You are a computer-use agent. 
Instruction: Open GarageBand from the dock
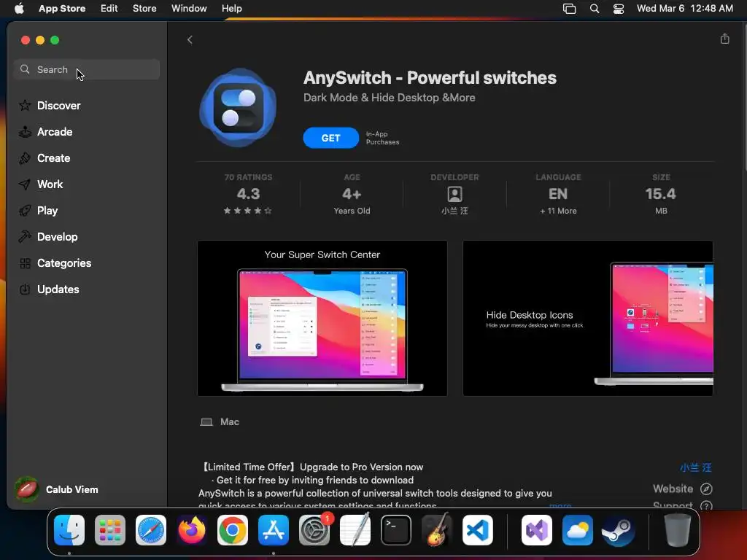point(437,530)
